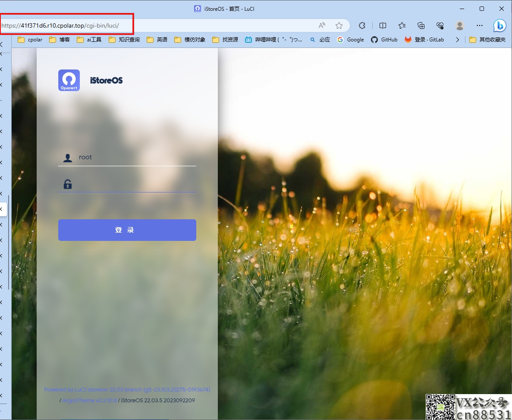
Task: Open the 其他收藏夹 folder
Action: click(487, 40)
